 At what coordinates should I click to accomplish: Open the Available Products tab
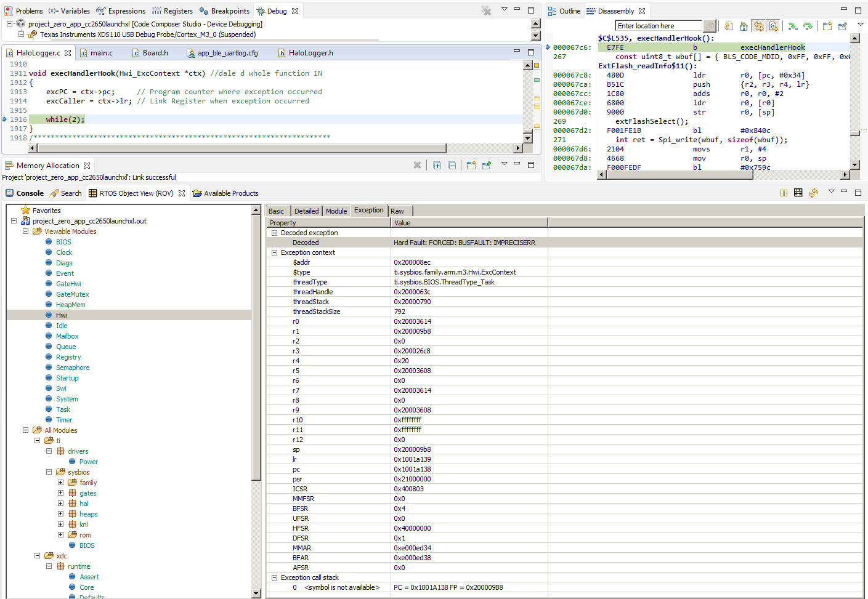[x=225, y=193]
